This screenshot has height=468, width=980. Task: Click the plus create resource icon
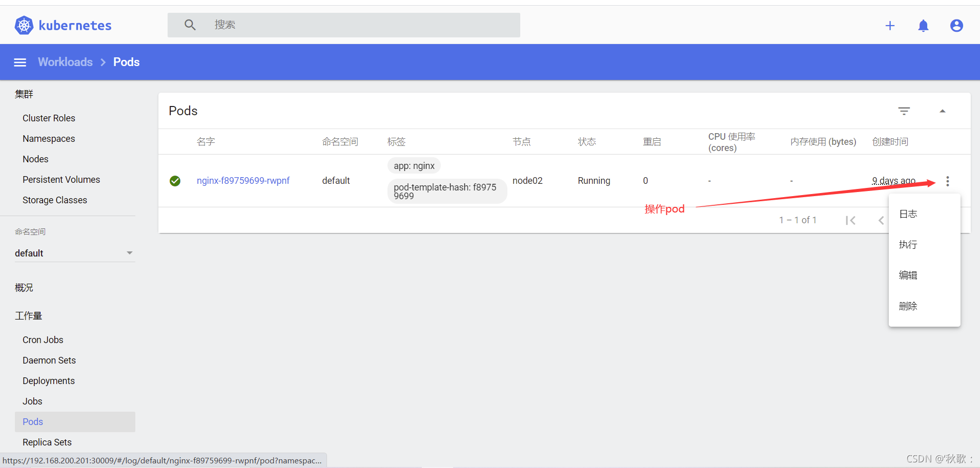click(890, 26)
